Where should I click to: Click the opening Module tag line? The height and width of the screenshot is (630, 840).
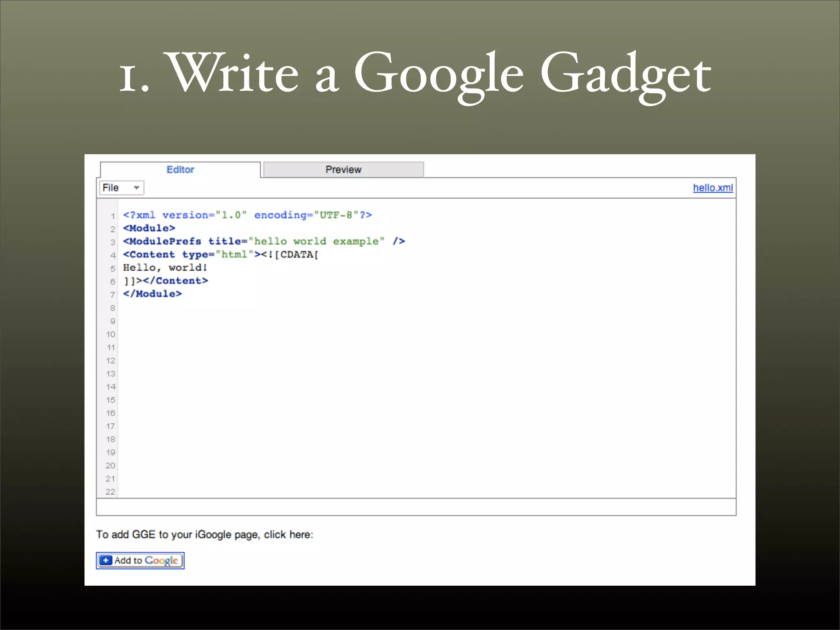tap(149, 228)
